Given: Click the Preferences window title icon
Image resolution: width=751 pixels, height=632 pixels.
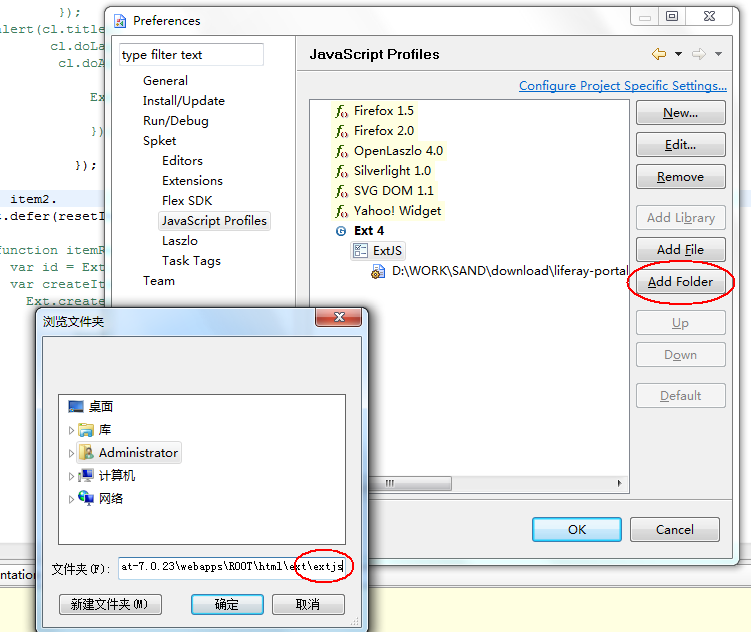Looking at the screenshot, I should [x=120, y=21].
